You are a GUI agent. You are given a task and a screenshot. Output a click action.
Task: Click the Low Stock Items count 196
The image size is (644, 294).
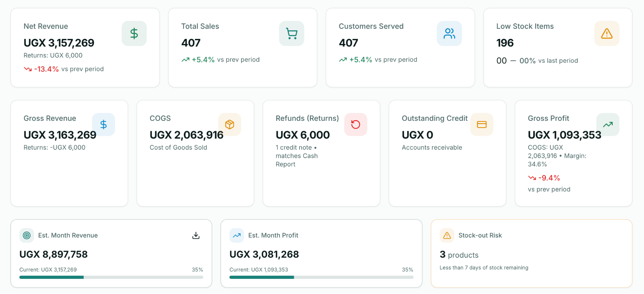[505, 43]
